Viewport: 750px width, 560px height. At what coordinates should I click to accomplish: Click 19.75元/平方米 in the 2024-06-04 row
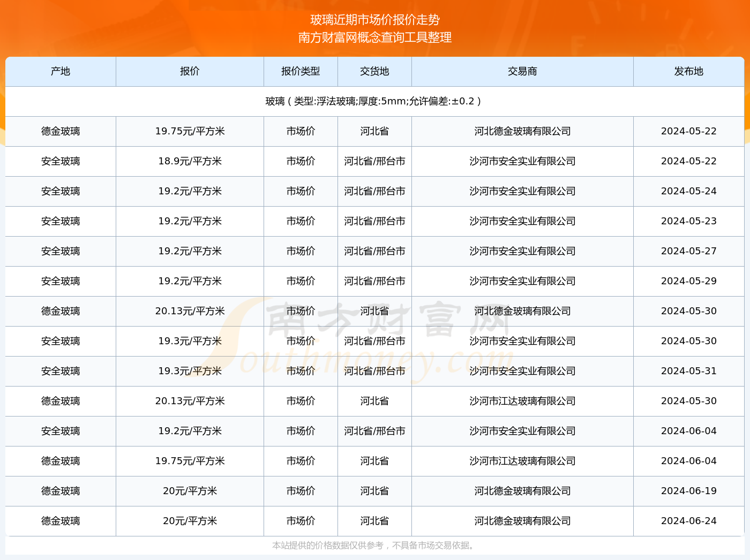point(190,461)
